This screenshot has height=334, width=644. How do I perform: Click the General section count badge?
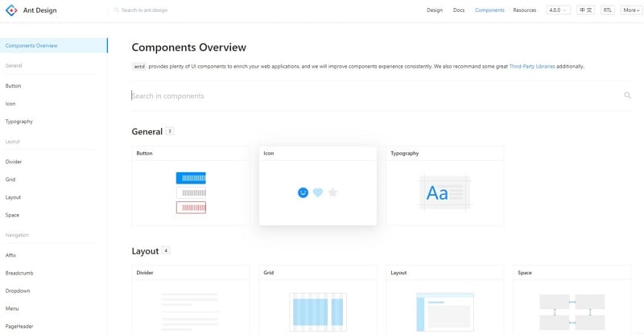[170, 131]
